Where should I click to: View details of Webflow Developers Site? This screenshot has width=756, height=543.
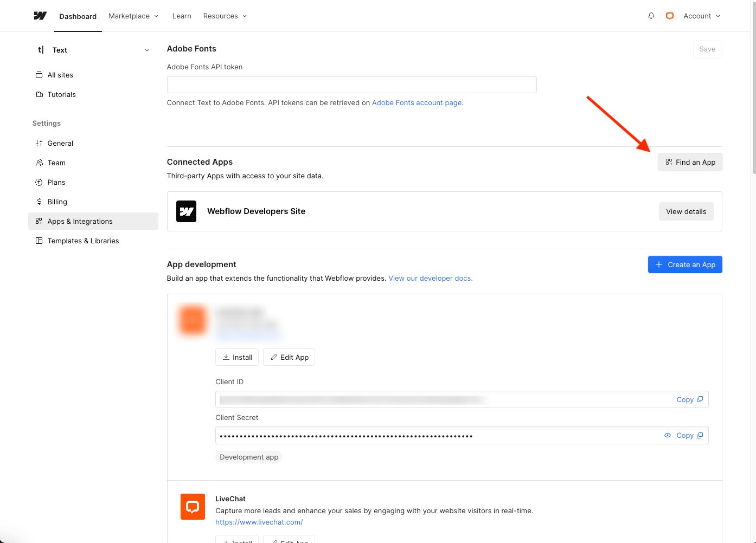pos(686,211)
